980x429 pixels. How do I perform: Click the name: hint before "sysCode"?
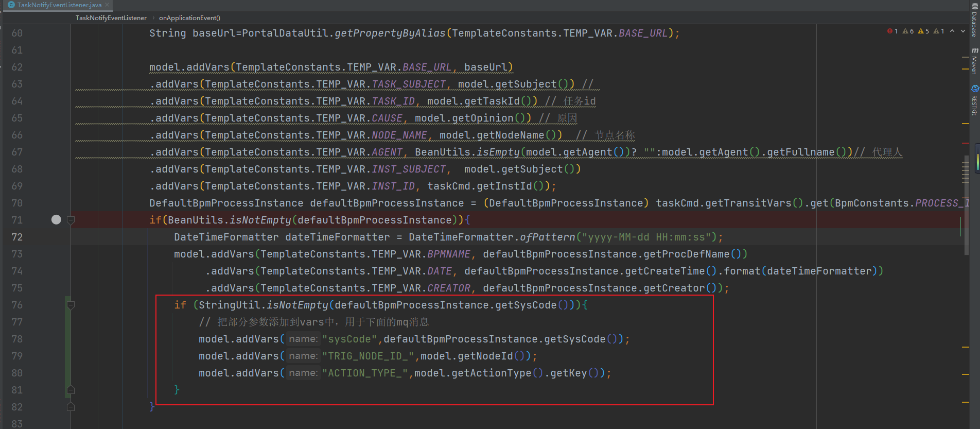click(303, 339)
